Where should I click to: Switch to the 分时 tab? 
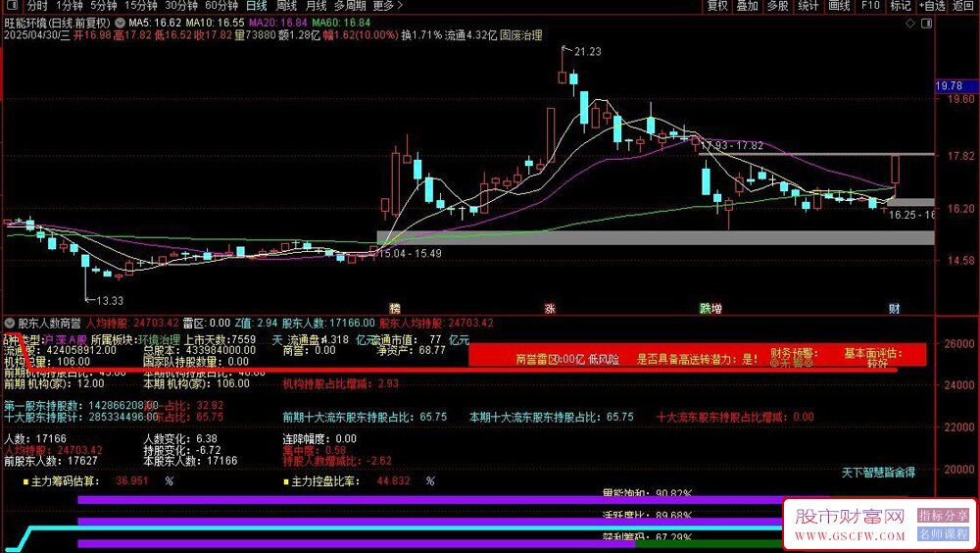click(37, 6)
